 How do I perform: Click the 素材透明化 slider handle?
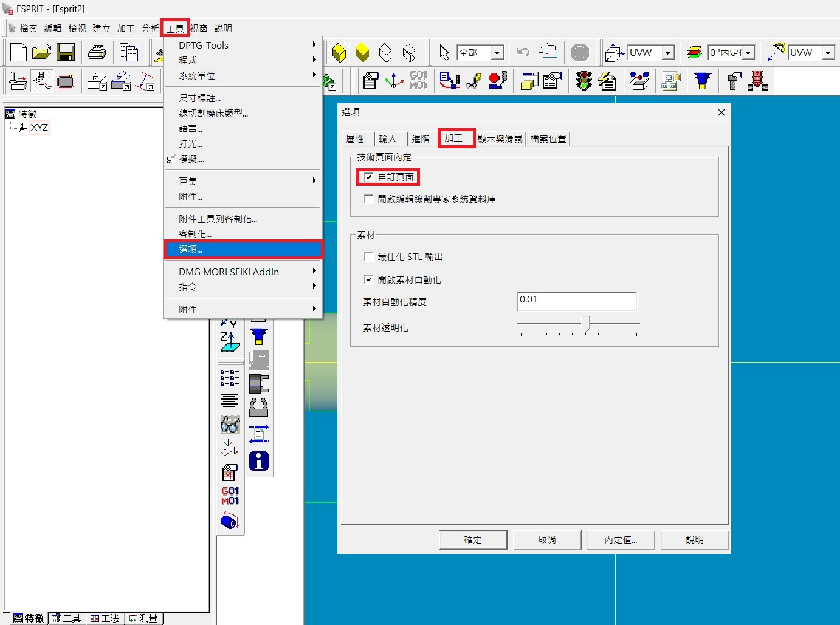click(587, 324)
